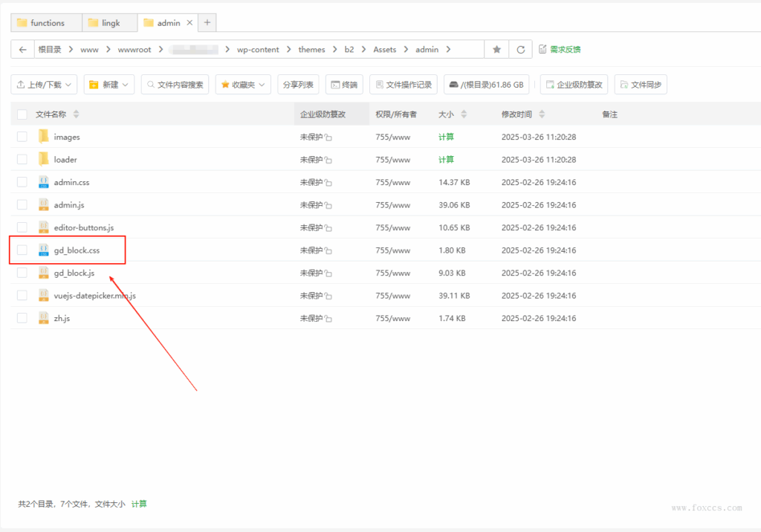Click the disk usage 61.86 GB button
Viewport: 761px width, 532px height.
(x=486, y=85)
